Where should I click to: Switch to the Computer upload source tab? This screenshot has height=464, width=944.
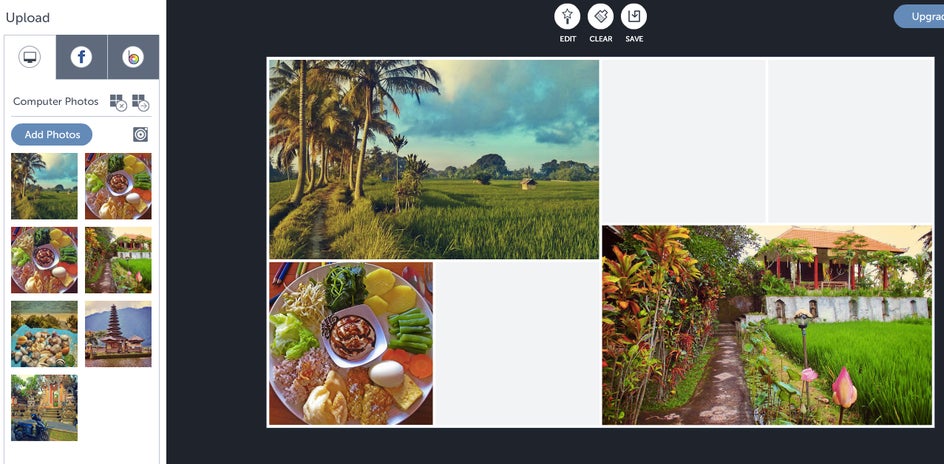30,57
